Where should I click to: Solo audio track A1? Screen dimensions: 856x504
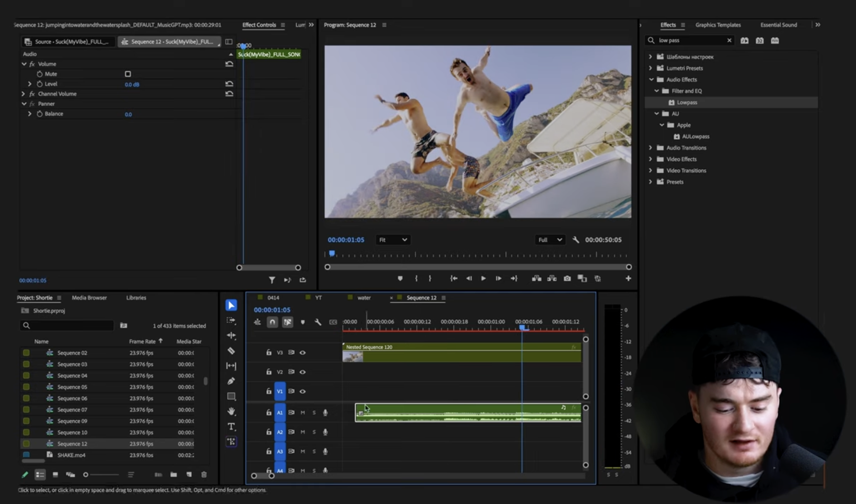click(x=314, y=413)
